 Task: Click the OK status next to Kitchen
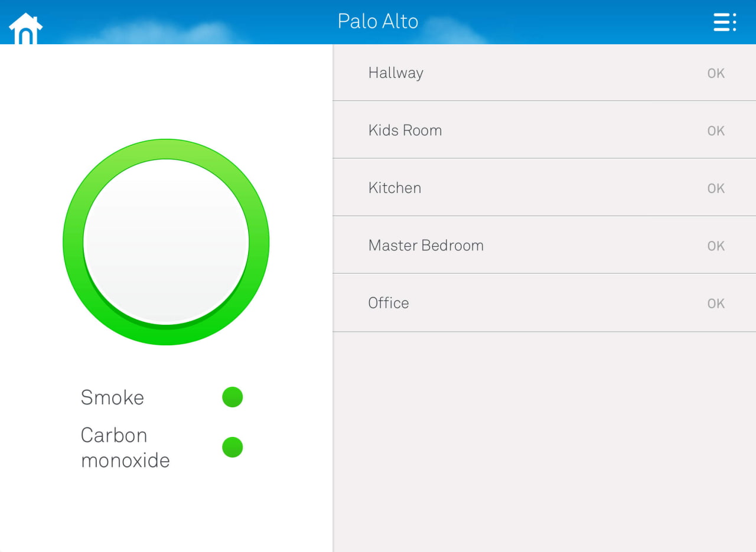[x=715, y=188]
